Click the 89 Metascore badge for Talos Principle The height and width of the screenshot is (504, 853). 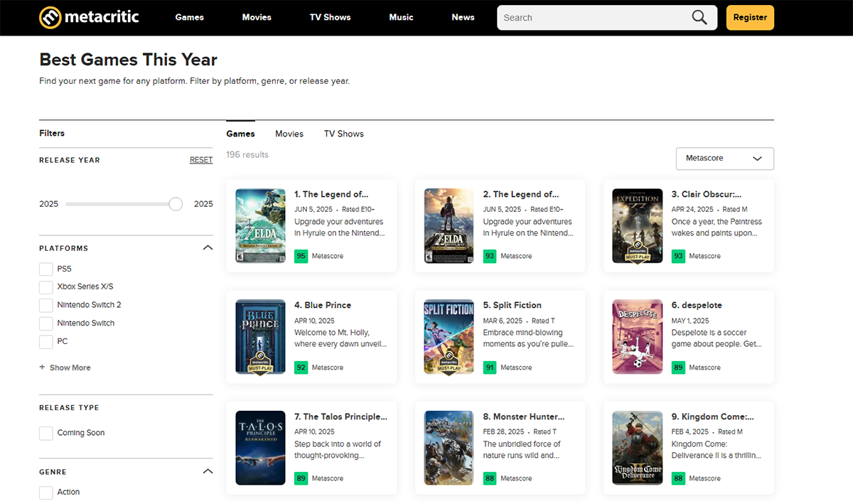(x=301, y=478)
